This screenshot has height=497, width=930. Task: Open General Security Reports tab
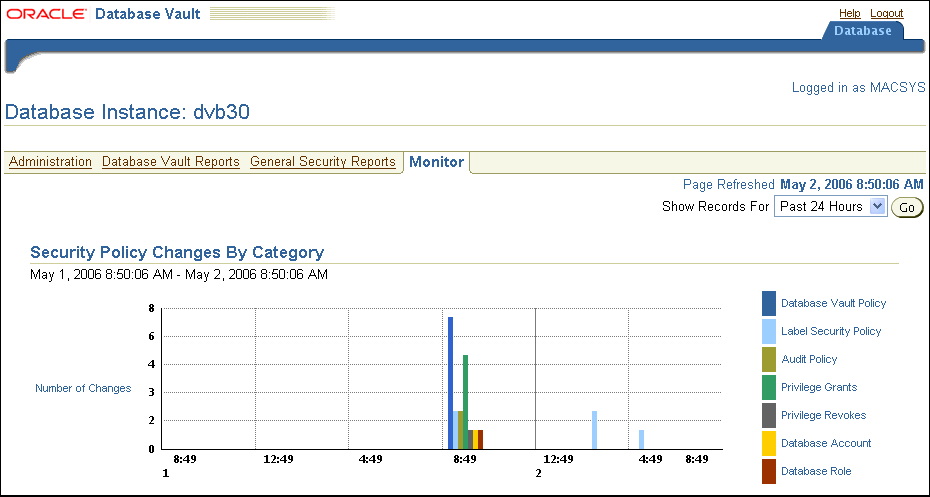coord(323,162)
